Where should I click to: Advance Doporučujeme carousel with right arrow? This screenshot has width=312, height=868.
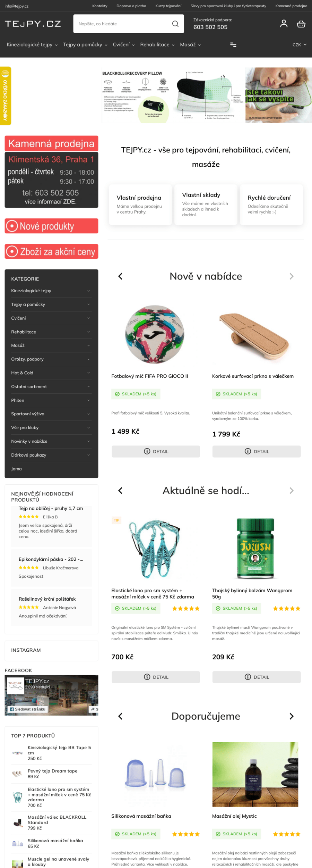coord(292,716)
